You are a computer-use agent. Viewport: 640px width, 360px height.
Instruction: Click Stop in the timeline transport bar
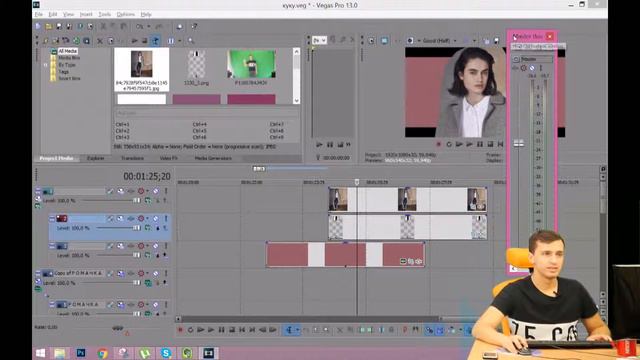coord(231,330)
